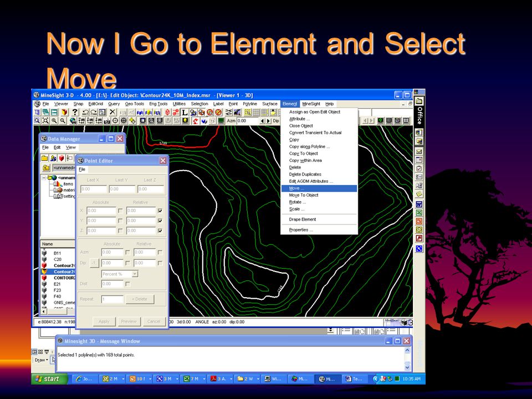Toggle the Relative Dip checkbox

click(x=160, y=263)
